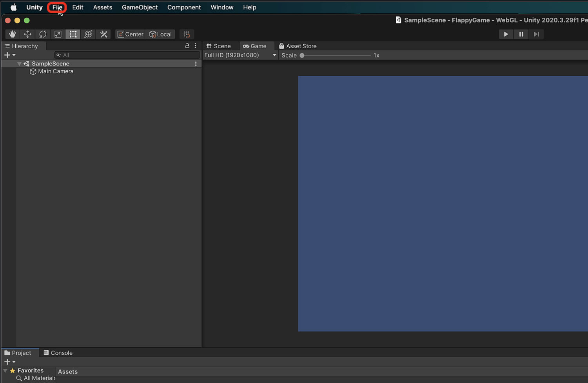Screen dimensions: 588x383
Task: Toggle handle rotation Local button
Action: point(160,34)
